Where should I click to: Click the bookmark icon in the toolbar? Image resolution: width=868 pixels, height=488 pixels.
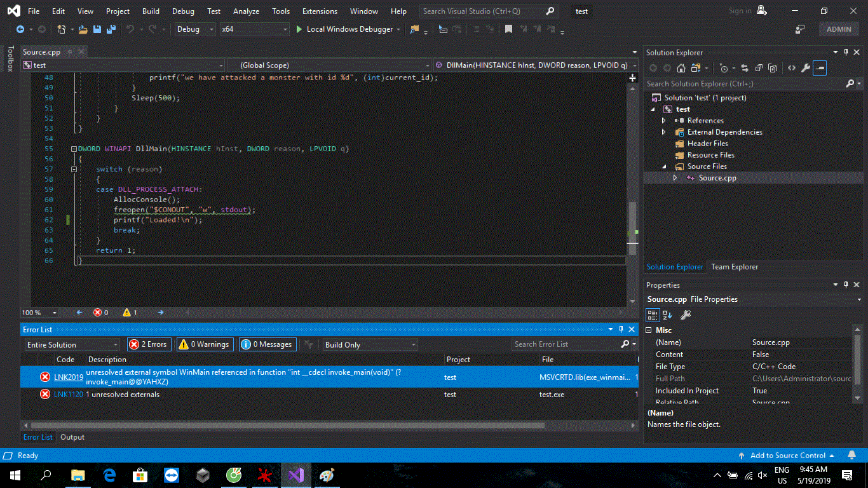point(508,29)
